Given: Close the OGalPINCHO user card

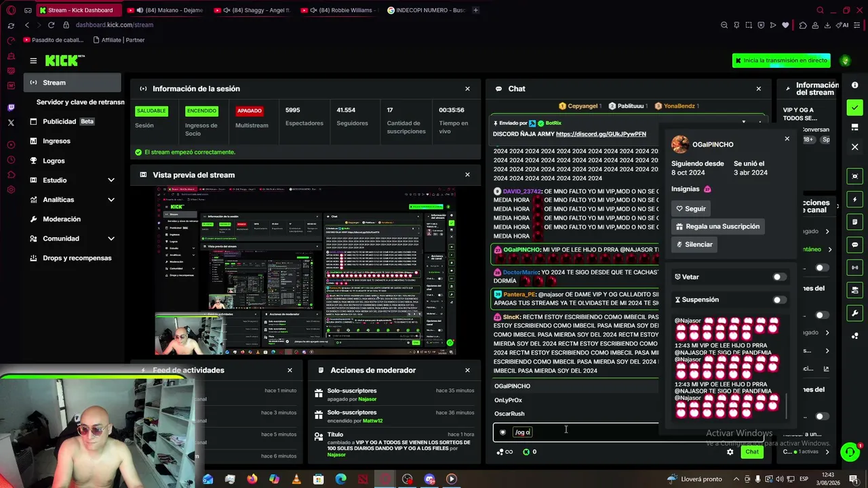Looking at the screenshot, I should [x=787, y=139].
